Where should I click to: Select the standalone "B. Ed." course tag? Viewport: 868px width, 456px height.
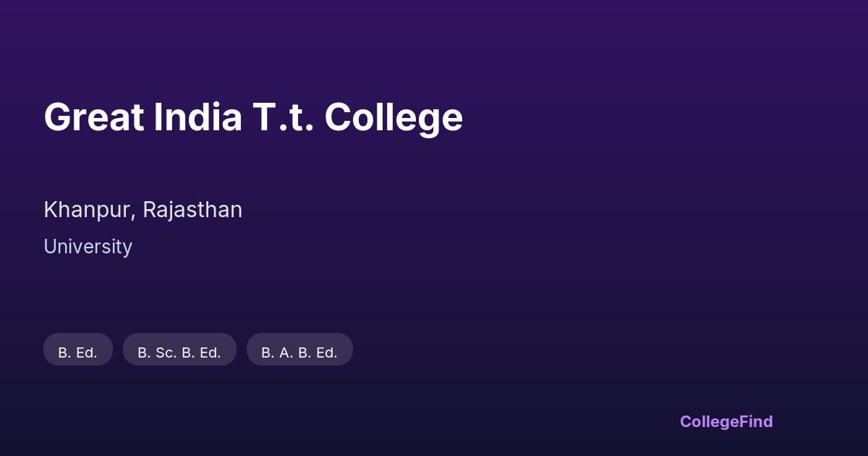(77, 352)
